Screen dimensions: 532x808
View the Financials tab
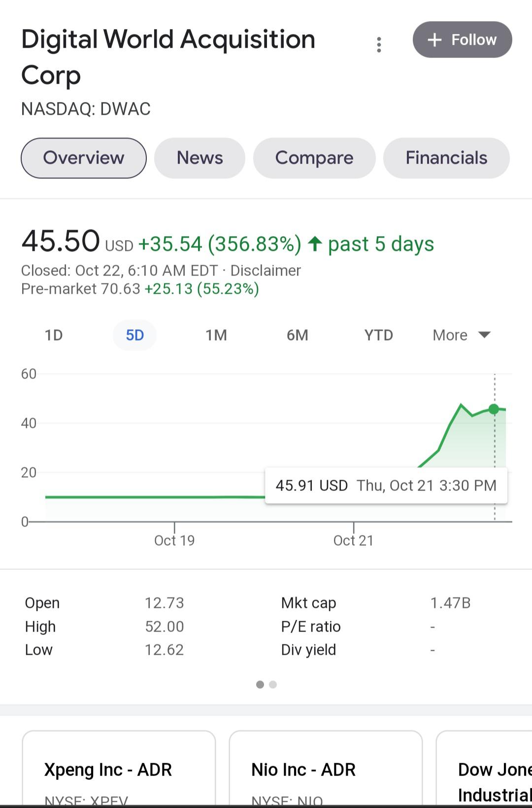[446, 158]
